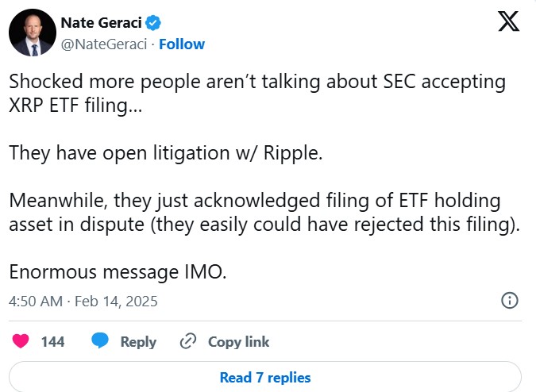Viewport: 536px width, 392px height.
Task: Click the Reply speech bubble icon
Action: (x=99, y=341)
